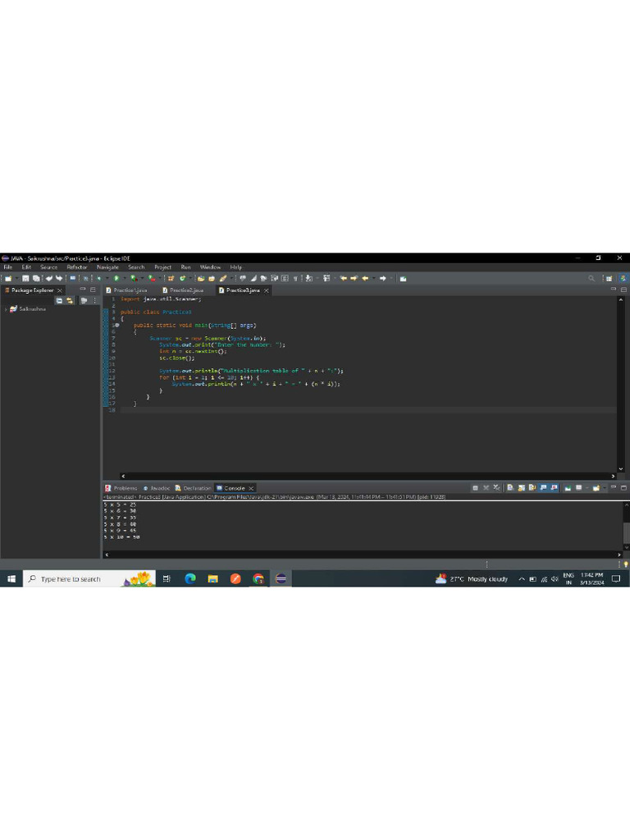The height and width of the screenshot is (840, 630).
Task: Click the New Java Class icon
Action: (x=183, y=279)
